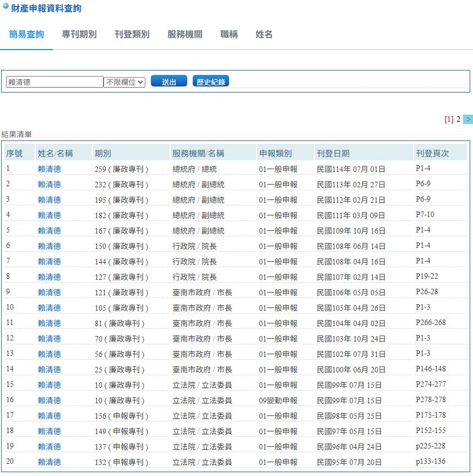Screen dimensions: 473x476
Task: Go to results page 2
Action: [x=458, y=120]
